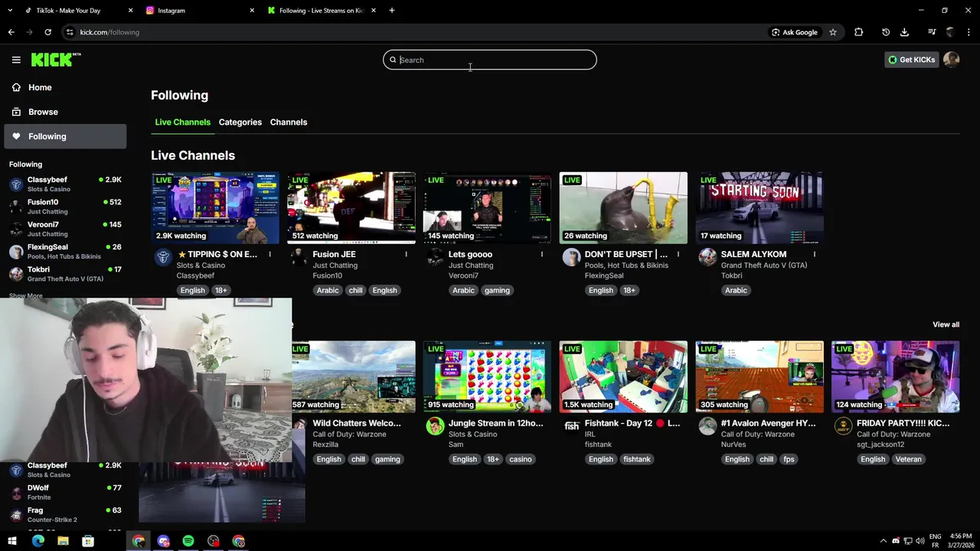Open the Lets goooo stream thumbnail
980x551 pixels.
[x=487, y=207]
